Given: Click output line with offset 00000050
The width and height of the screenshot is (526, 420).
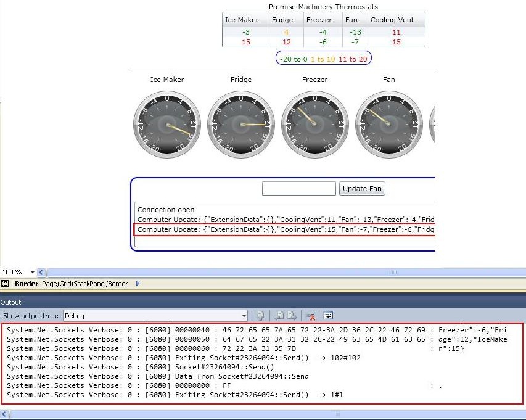Looking at the screenshot, I should [257, 339].
